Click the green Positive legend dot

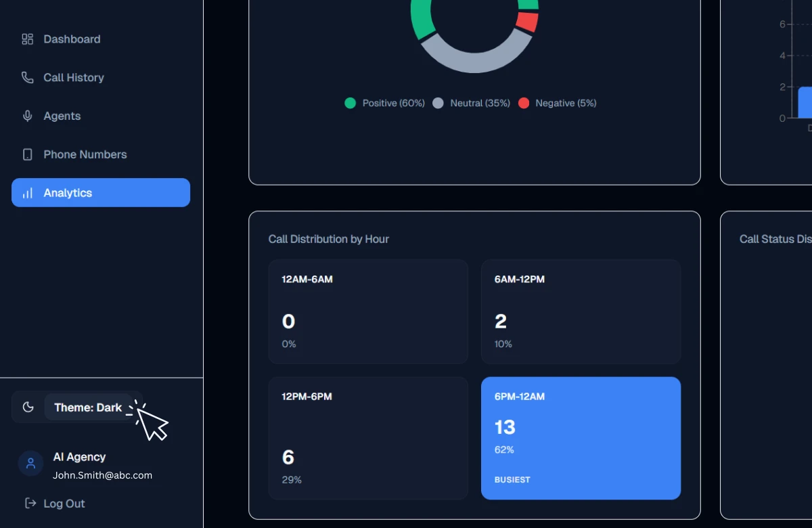coord(350,103)
